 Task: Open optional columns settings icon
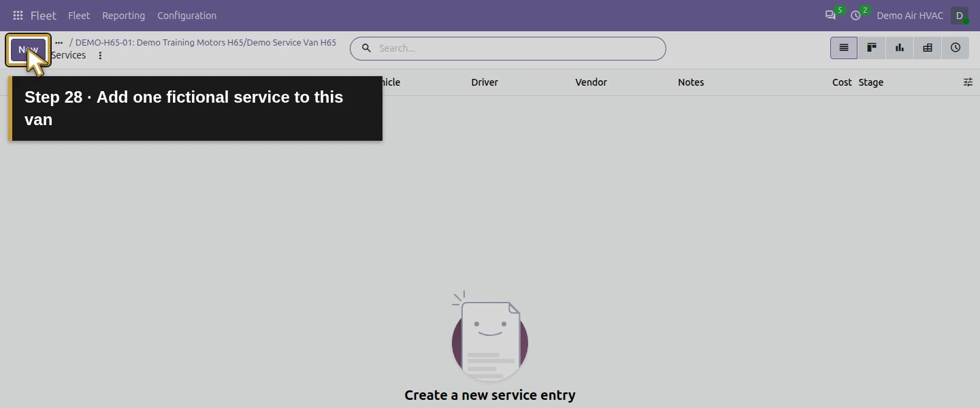968,82
